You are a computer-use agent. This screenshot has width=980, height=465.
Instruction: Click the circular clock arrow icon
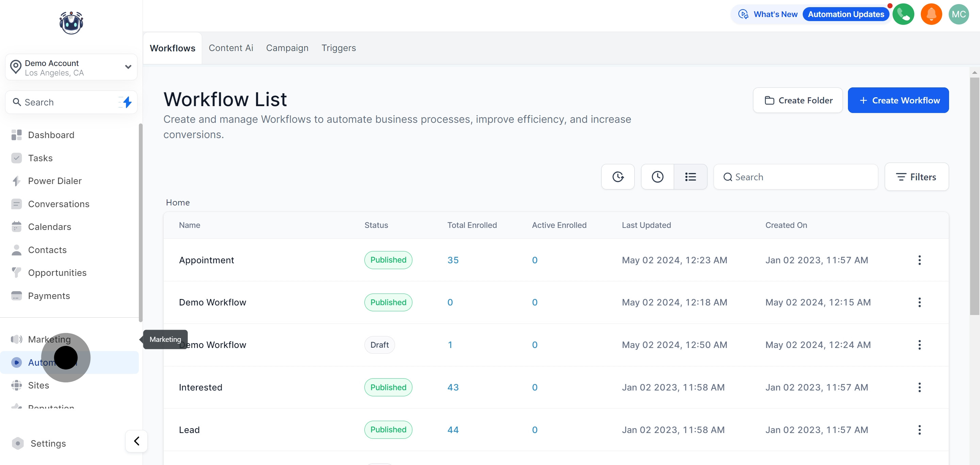point(618,177)
